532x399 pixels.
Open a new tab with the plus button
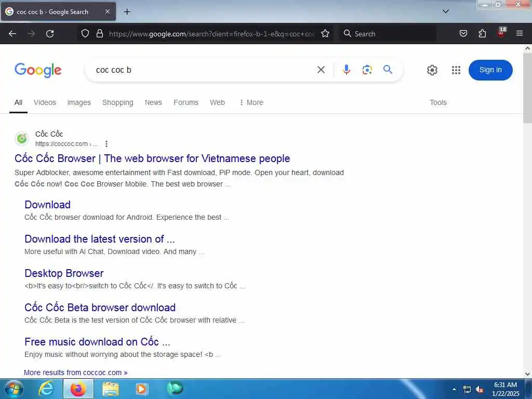click(127, 12)
